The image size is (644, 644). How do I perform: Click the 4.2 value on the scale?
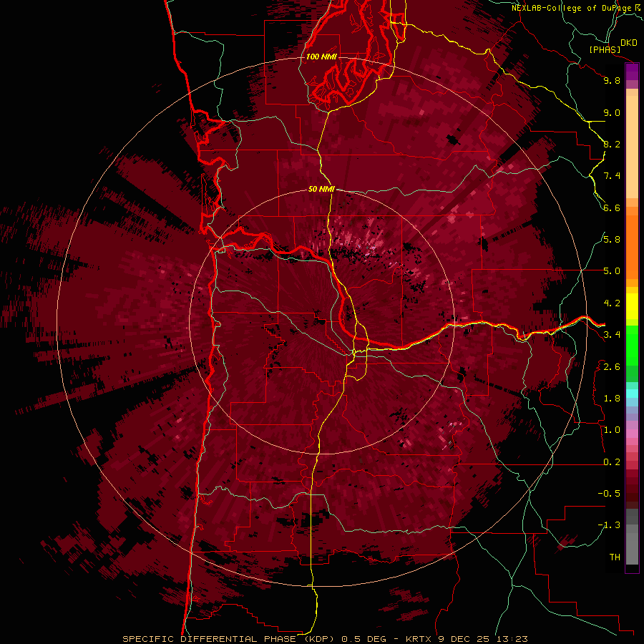coord(612,303)
